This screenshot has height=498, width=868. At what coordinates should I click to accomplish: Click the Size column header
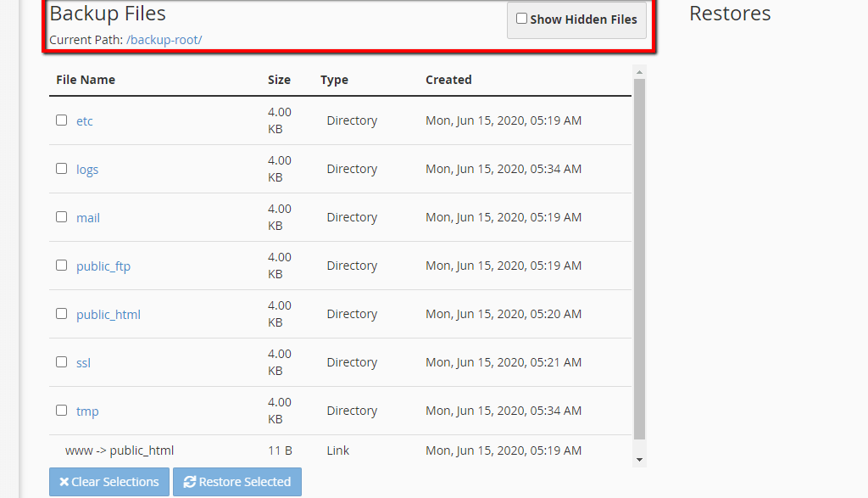(279, 80)
